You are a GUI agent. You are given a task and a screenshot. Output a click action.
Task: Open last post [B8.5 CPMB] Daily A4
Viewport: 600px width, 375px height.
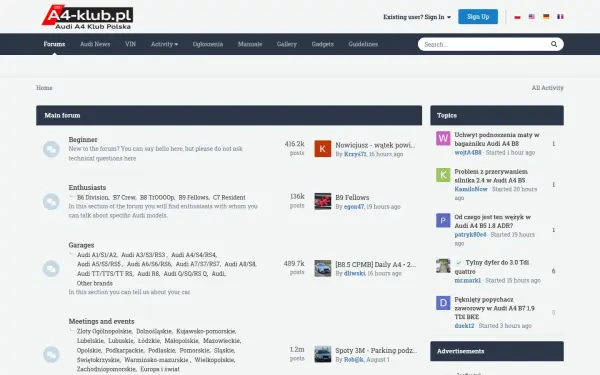pos(375,264)
